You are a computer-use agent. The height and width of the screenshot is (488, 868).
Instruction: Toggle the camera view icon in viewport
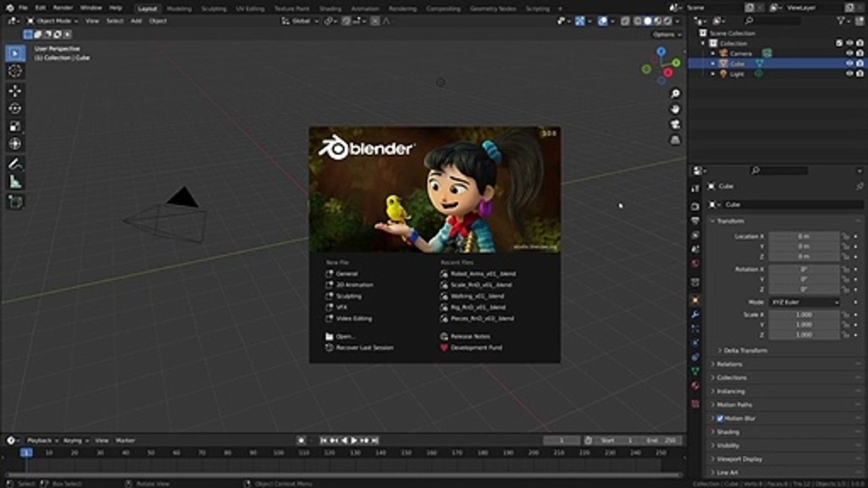pos(675,125)
